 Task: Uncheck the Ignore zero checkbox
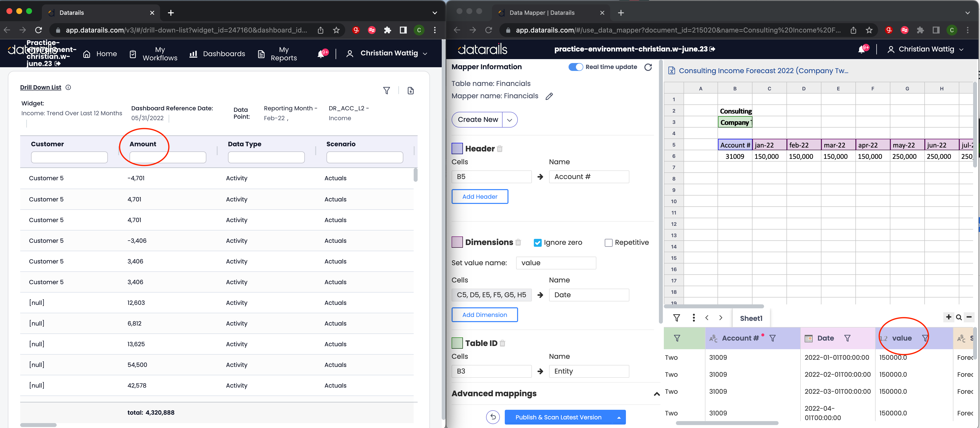[x=538, y=243]
